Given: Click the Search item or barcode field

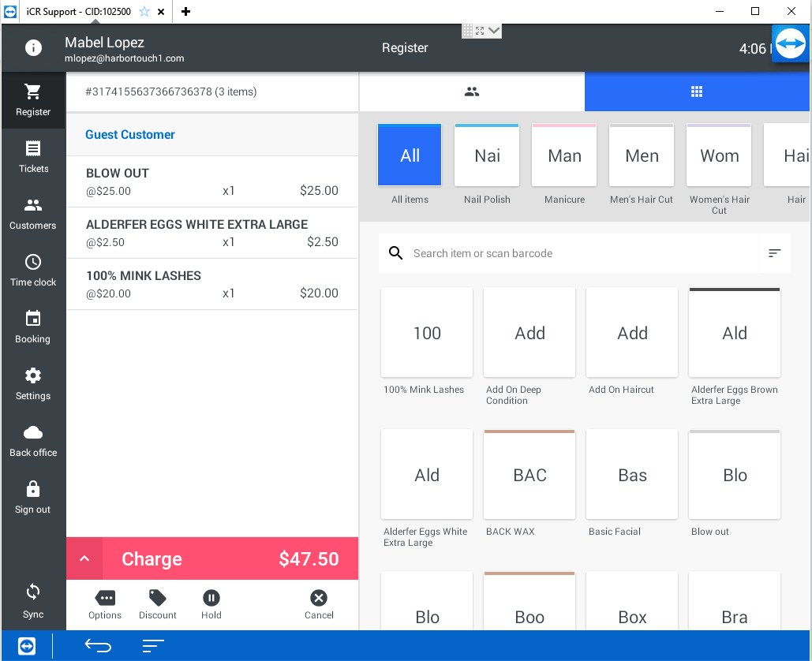Looking at the screenshot, I should pos(568,253).
